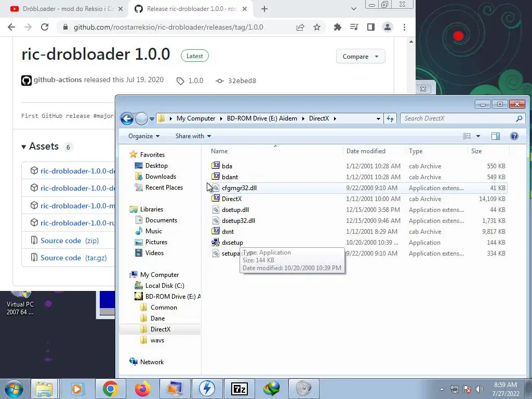Toggle Chrome side panel icon
Image resolution: width=532 pixels, height=399 pixels.
[371, 27]
